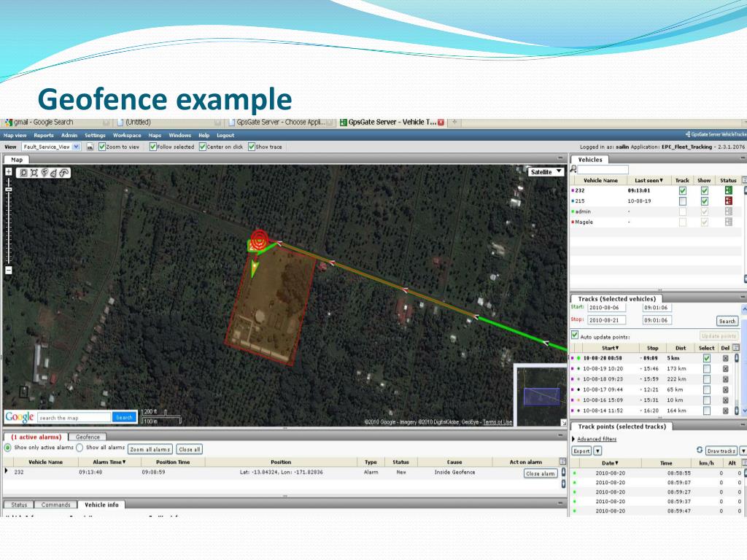The height and width of the screenshot is (560, 747).
Task: Click the map zoom slider handle
Action: (x=9, y=190)
